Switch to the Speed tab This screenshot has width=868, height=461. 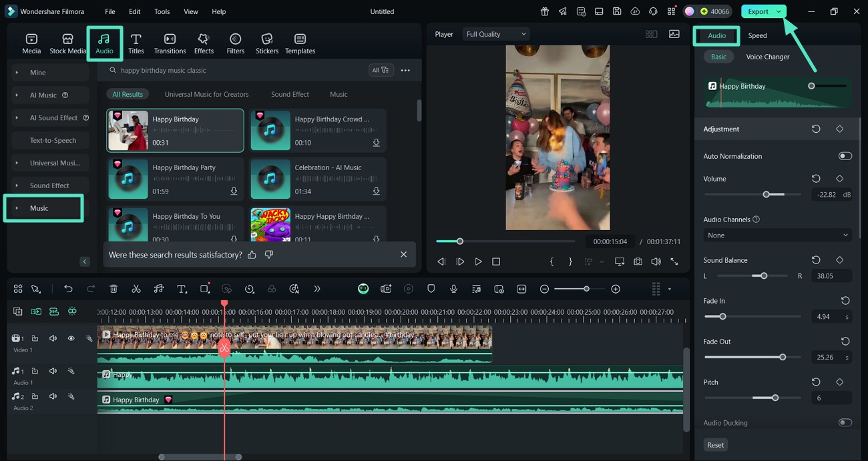click(x=757, y=35)
